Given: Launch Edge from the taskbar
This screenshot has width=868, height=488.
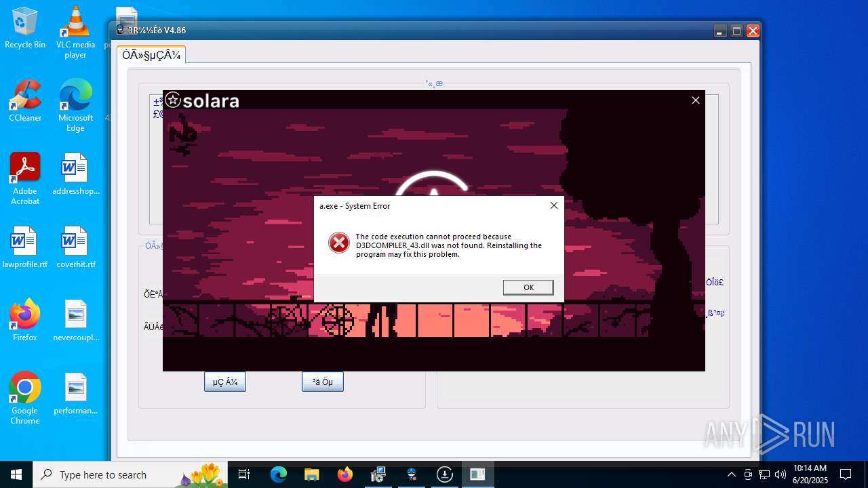Looking at the screenshot, I should tap(279, 474).
